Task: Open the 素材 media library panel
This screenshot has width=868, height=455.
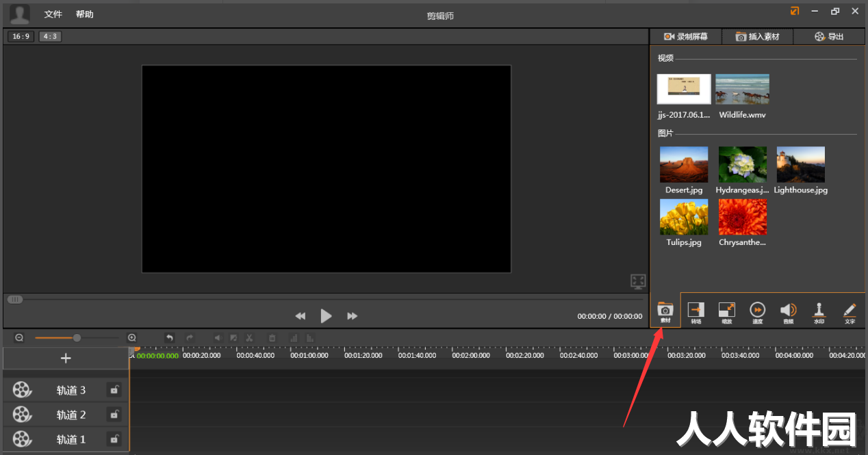Action: coord(665,312)
